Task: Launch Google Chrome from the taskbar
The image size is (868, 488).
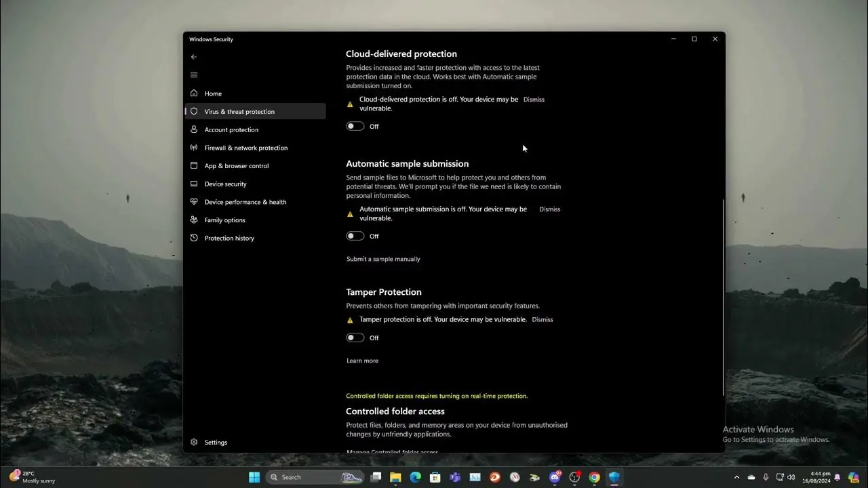Action: tap(594, 476)
